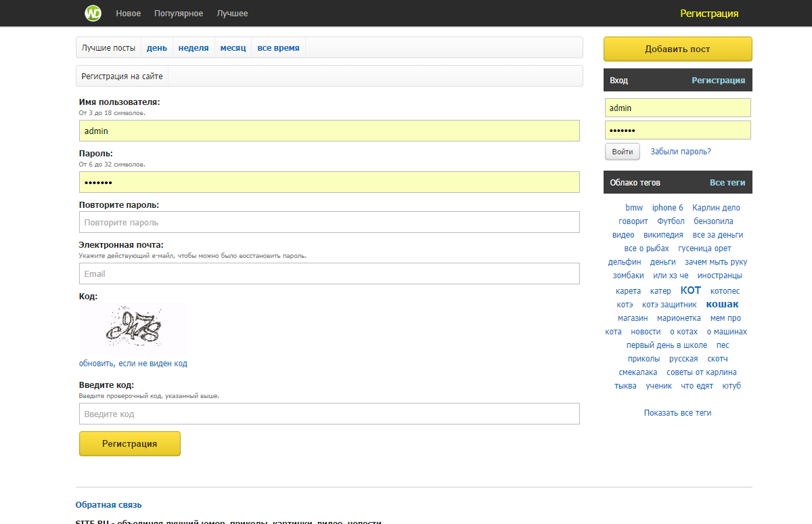Viewport: 812px width, 524px height.
Task: Select the видео tag
Action: (623, 235)
